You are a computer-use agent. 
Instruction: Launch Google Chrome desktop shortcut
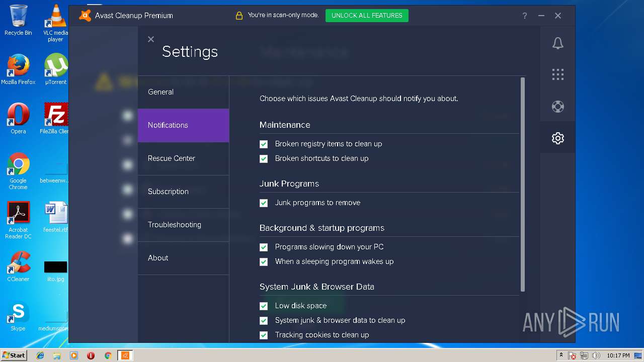tap(18, 171)
